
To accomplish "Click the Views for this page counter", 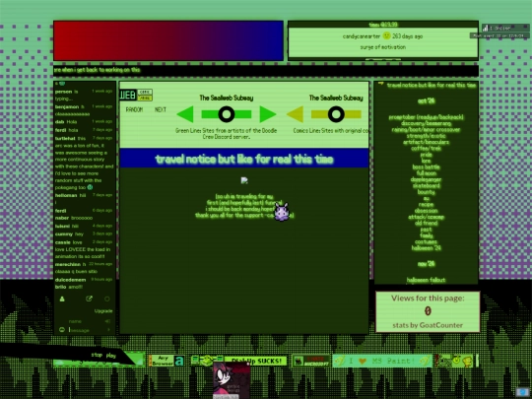I will pos(428,311).
